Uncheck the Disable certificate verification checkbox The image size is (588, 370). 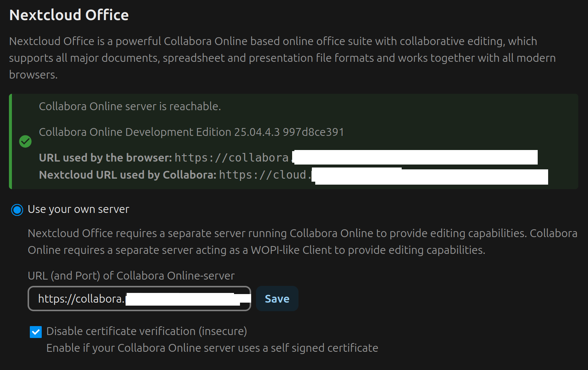click(36, 332)
